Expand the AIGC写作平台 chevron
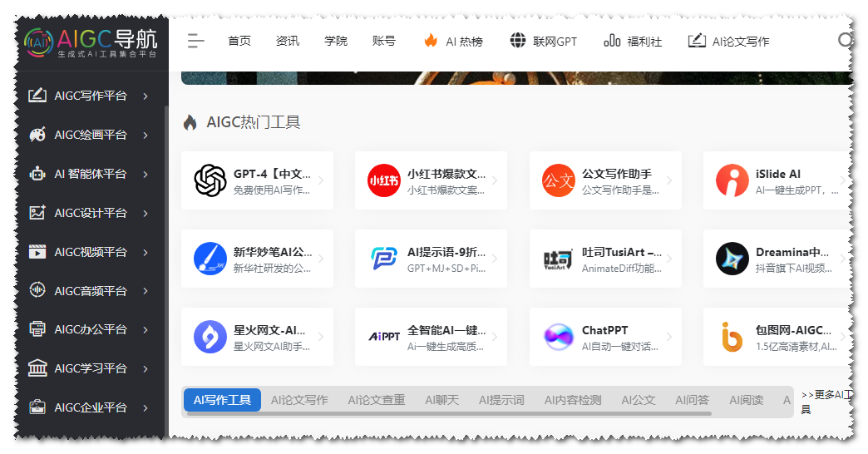Image resolution: width=868 pixels, height=454 pixels. [145, 96]
